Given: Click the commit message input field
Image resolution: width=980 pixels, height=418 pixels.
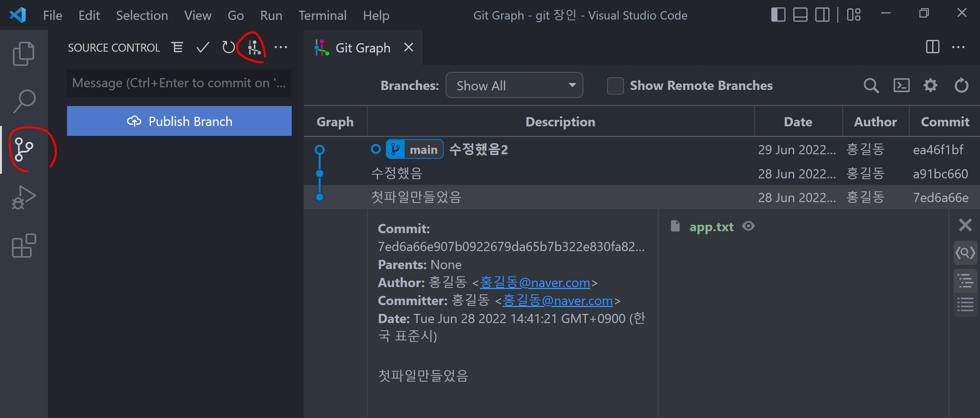Looking at the screenshot, I should (179, 83).
